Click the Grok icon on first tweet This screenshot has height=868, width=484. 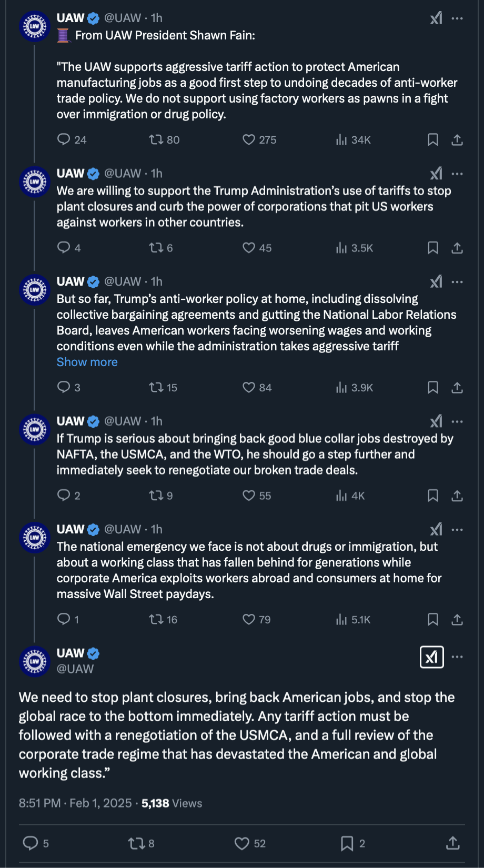click(x=436, y=18)
